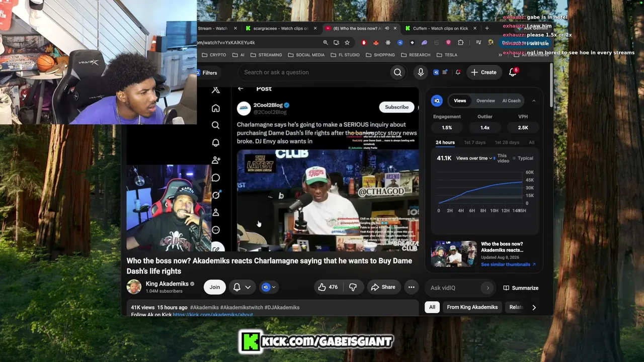Open new browser tab with plus
Viewport: 644px width, 362px height.
coord(487,28)
